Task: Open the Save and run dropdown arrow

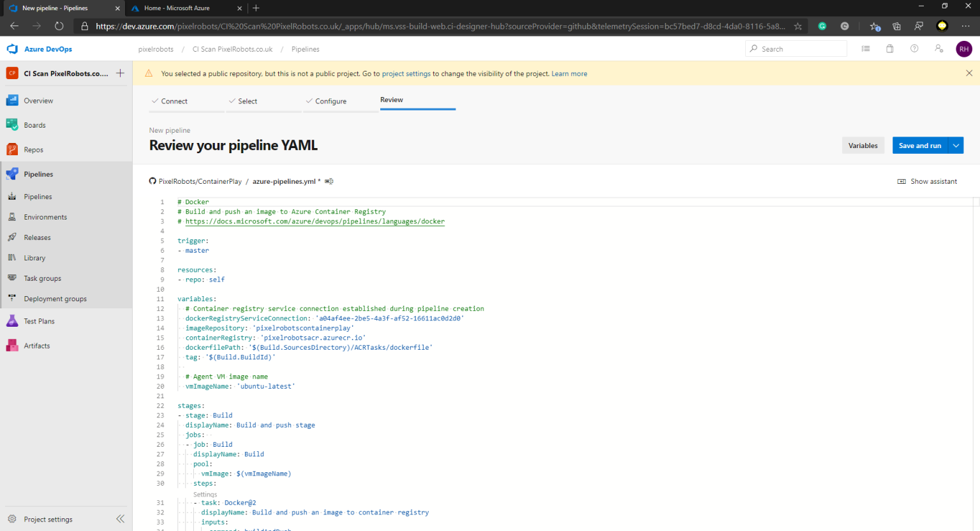Action: (956, 145)
